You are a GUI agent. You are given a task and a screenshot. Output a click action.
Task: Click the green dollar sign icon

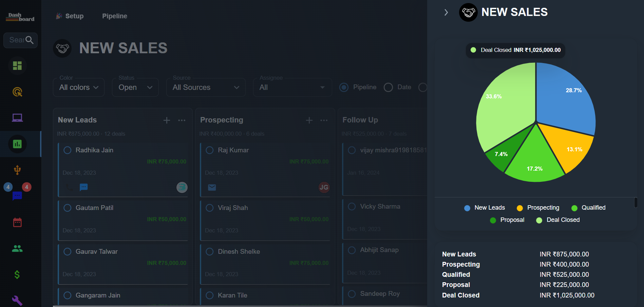click(17, 274)
